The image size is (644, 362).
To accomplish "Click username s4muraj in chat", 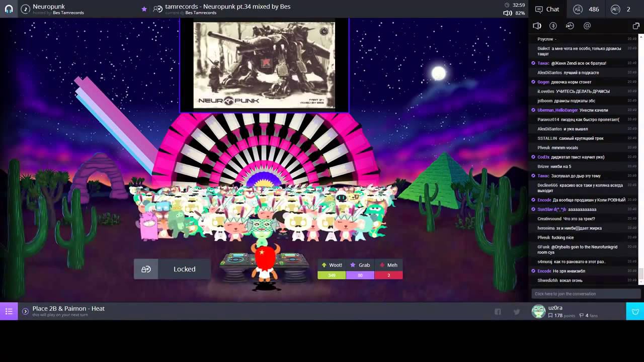I will click(545, 262).
